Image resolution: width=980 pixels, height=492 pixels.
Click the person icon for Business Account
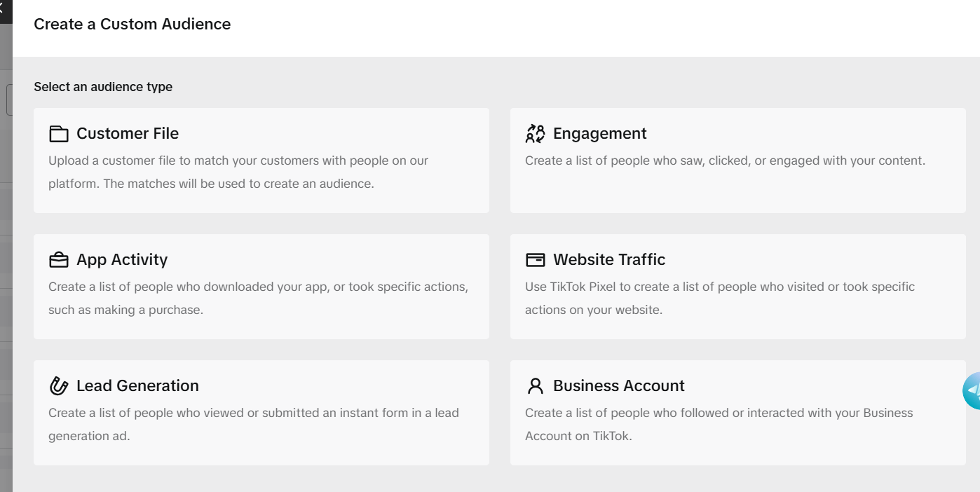(535, 385)
